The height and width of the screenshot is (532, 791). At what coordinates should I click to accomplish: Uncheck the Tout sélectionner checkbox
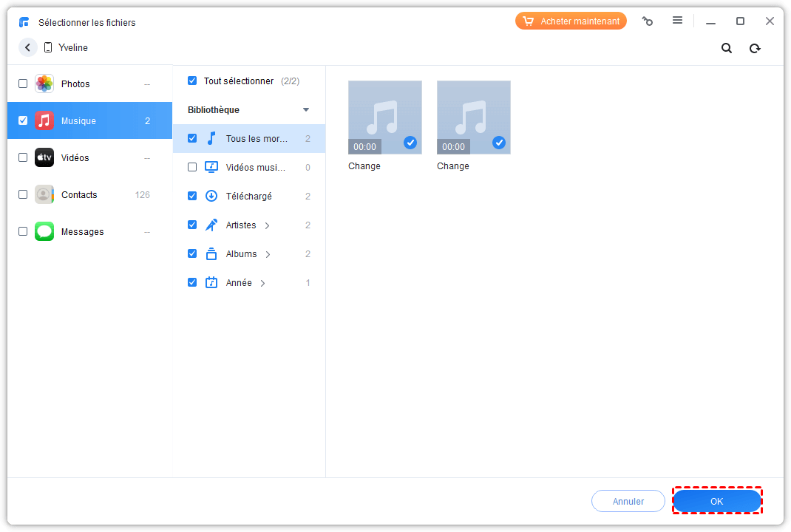click(x=192, y=81)
